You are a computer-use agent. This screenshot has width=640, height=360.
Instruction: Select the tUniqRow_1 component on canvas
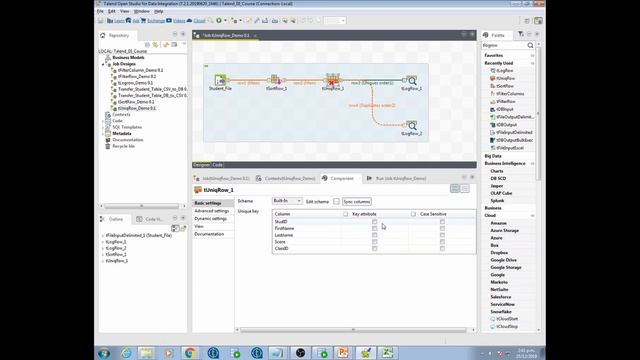(x=332, y=80)
